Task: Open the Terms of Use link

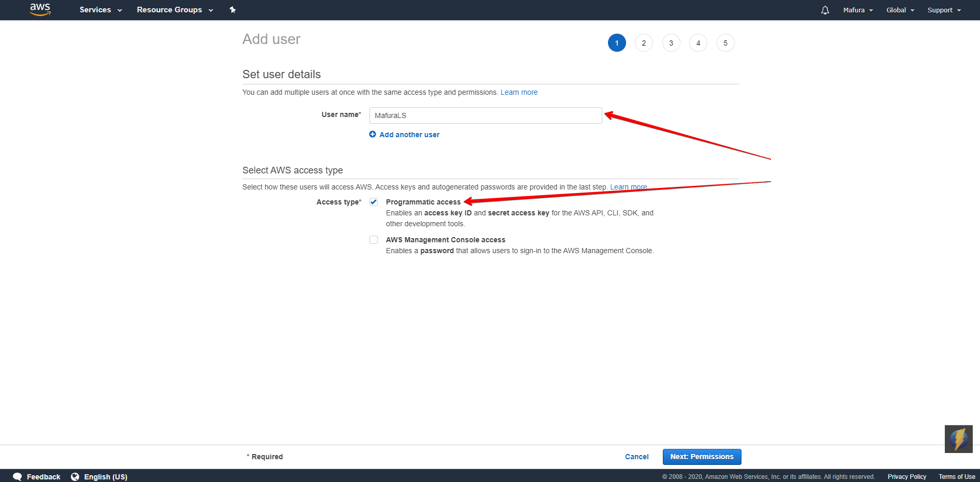Action: pyautogui.click(x=957, y=477)
